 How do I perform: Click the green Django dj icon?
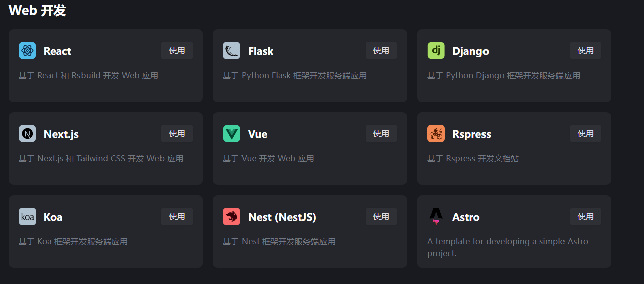(436, 51)
